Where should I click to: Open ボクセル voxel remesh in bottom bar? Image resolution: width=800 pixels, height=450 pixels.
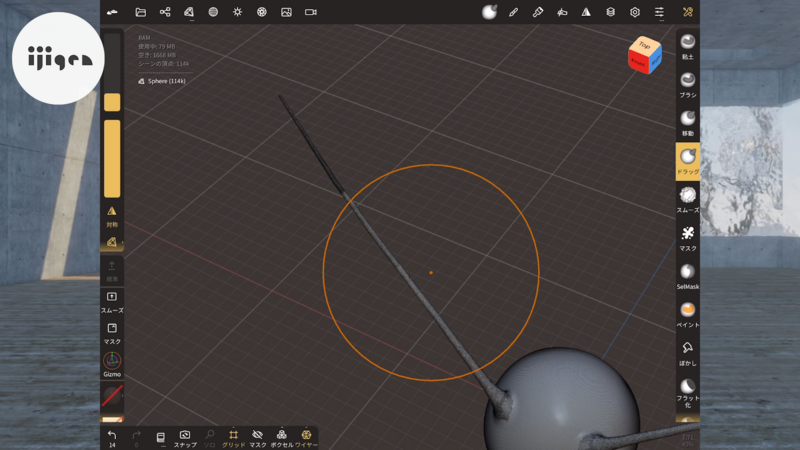(x=282, y=438)
